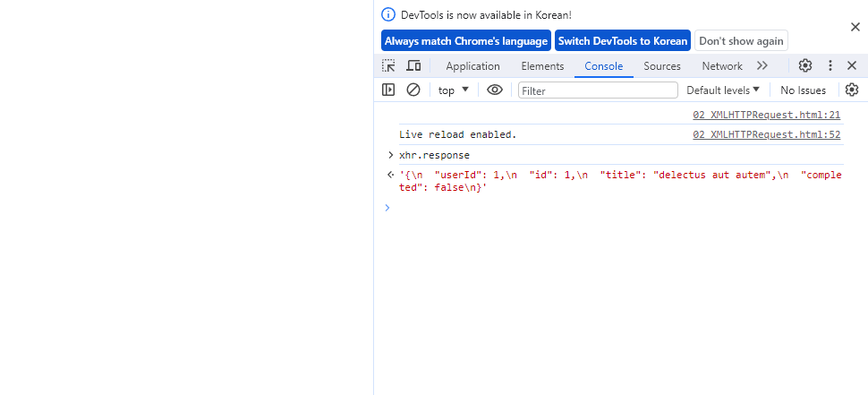This screenshot has height=395, width=868.
Task: Show more DevTools tabs with chevrons
Action: pos(762,66)
